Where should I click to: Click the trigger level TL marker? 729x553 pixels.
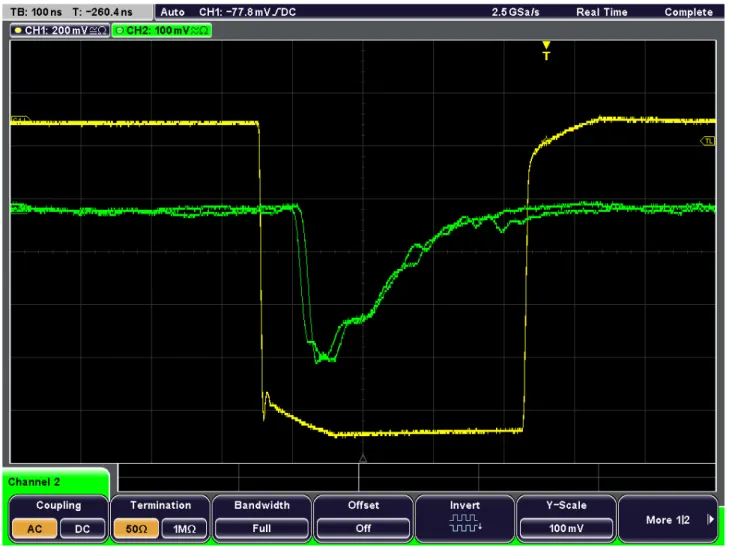click(x=708, y=141)
